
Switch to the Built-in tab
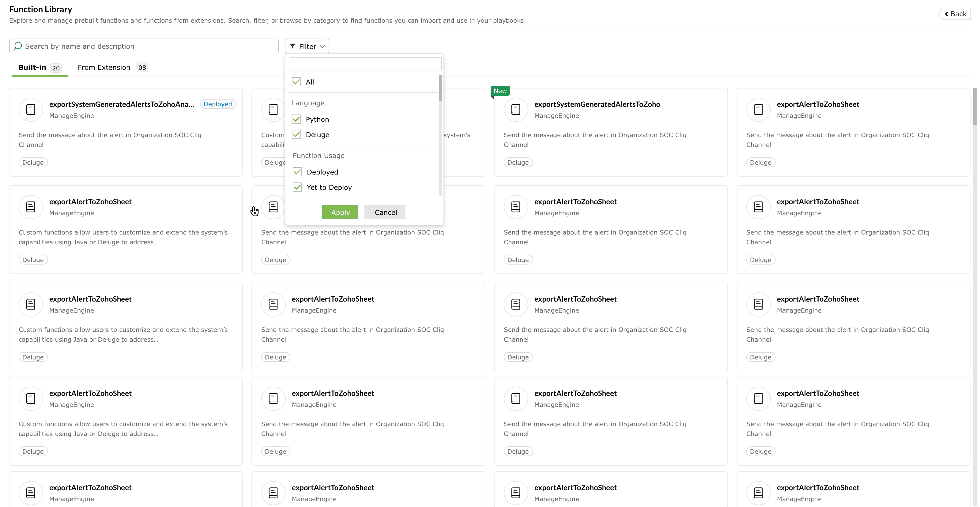click(x=40, y=68)
